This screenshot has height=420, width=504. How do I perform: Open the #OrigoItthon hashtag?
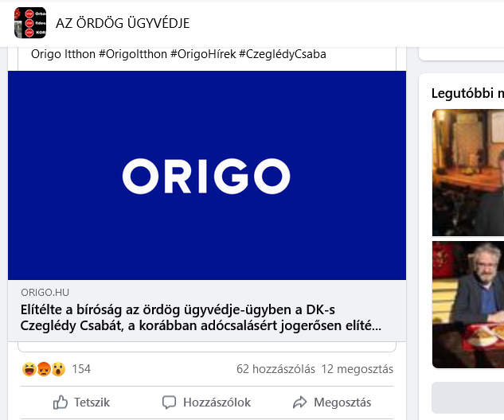point(133,54)
